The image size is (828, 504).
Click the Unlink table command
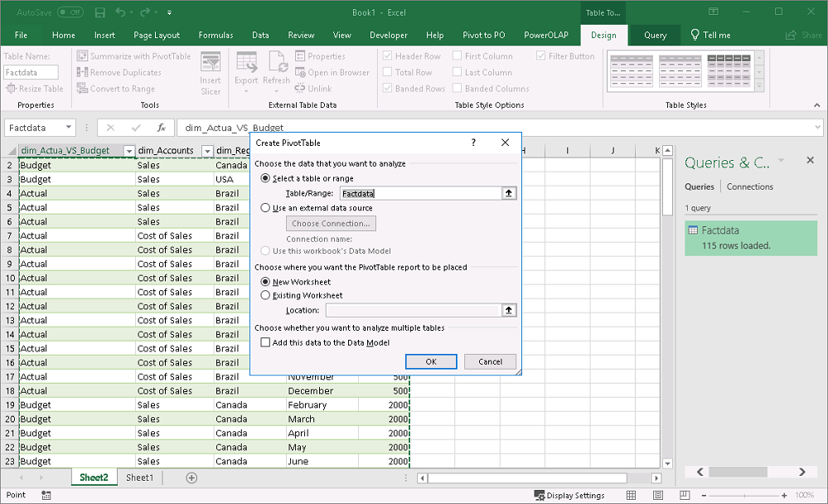point(313,89)
